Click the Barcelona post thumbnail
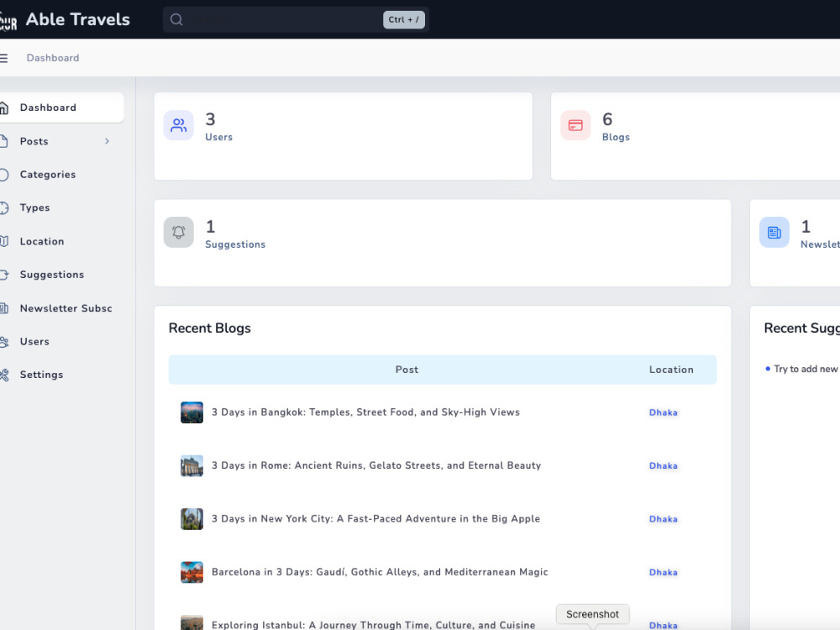Viewport: 840px width, 630px height. click(192, 572)
